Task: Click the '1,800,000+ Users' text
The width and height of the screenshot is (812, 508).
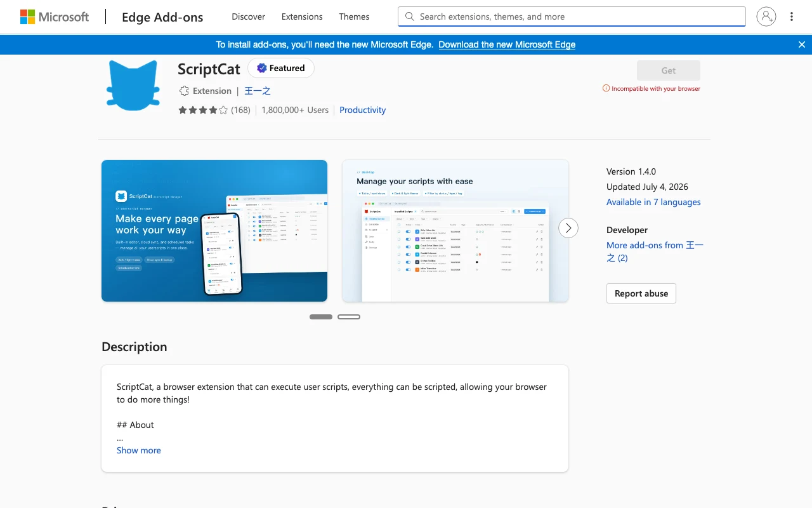Action: tap(295, 110)
